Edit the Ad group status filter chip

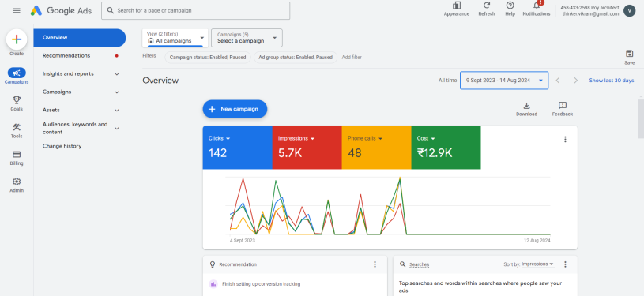pos(296,58)
